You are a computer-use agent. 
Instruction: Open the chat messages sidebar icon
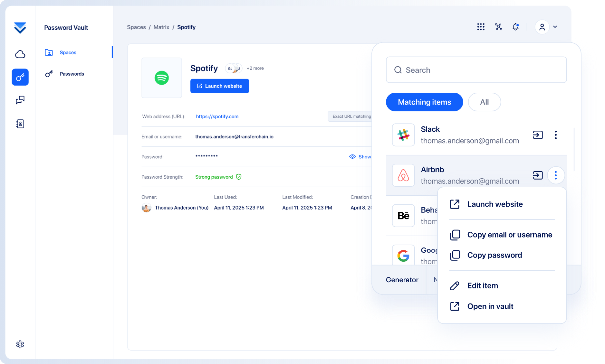click(20, 100)
